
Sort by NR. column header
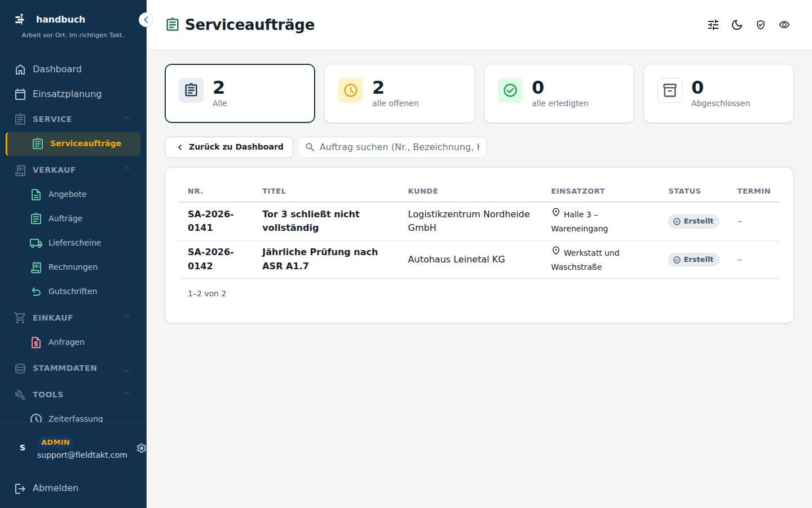pos(195,191)
